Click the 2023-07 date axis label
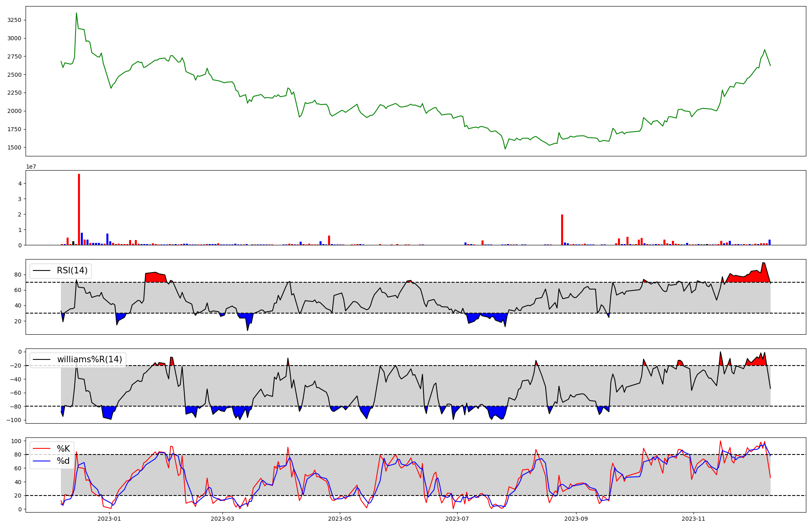Viewport: 812px width, 528px height. coord(457,519)
